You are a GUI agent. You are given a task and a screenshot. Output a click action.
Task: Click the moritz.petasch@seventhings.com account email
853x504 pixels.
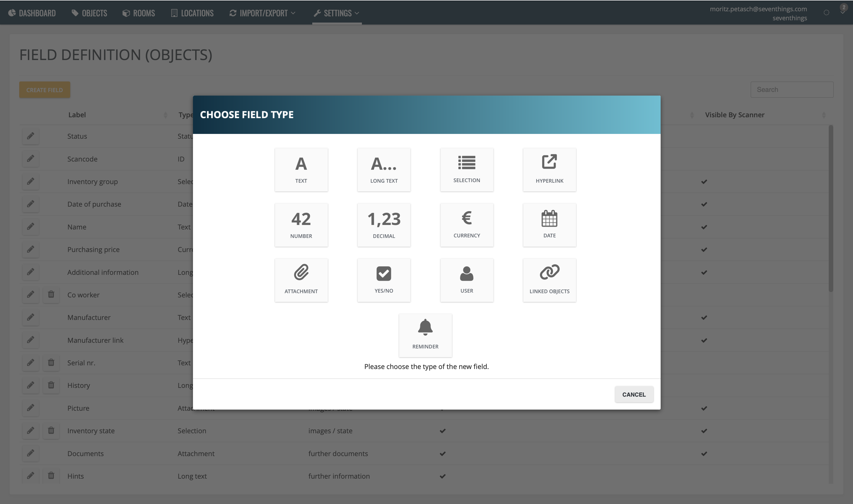click(758, 9)
